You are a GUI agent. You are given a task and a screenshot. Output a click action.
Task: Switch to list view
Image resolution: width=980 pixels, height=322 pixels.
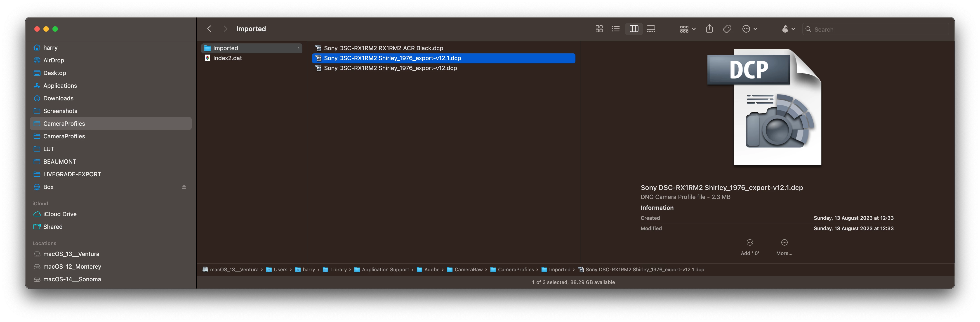[615, 29]
